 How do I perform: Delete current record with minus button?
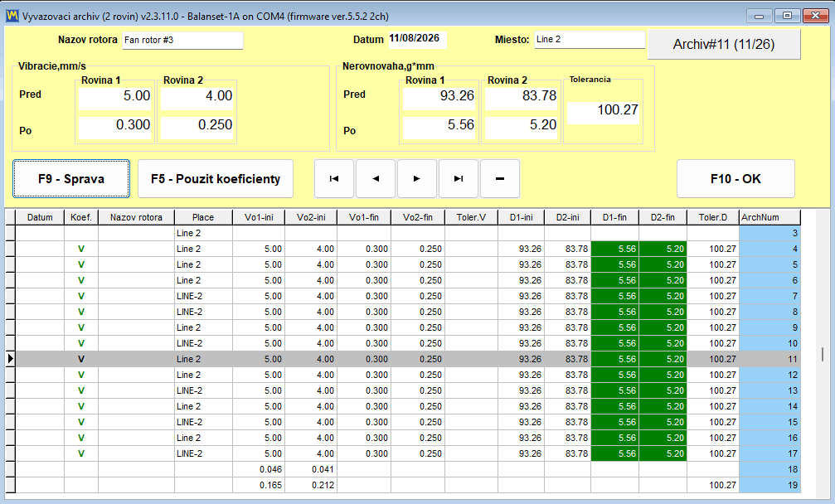pyautogui.click(x=500, y=179)
